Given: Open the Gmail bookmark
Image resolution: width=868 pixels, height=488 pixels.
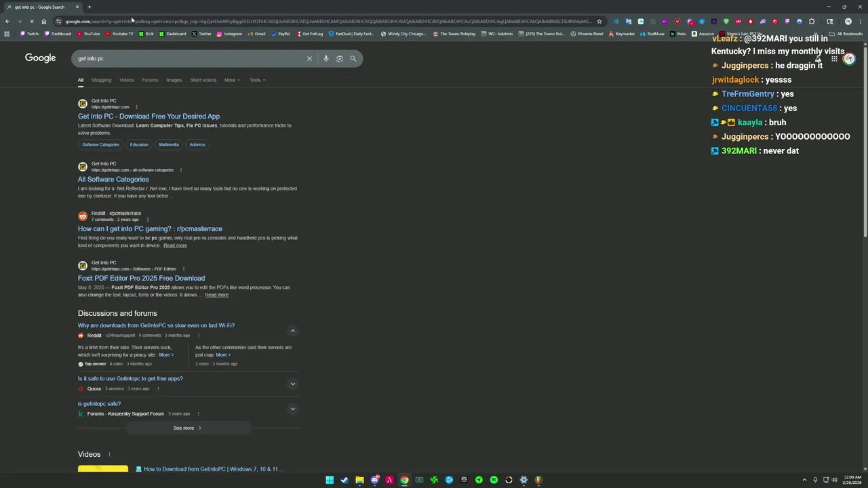Looking at the screenshot, I should pyautogui.click(x=257, y=34).
